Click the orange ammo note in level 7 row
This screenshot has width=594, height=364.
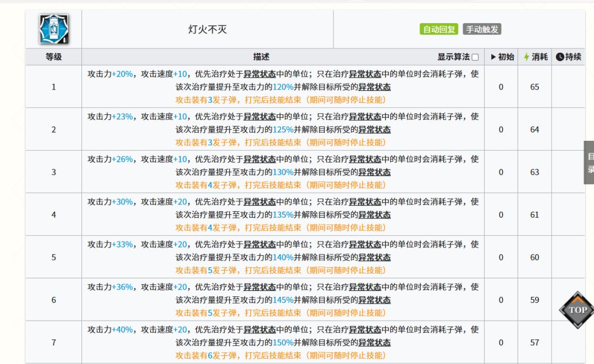coord(280,356)
